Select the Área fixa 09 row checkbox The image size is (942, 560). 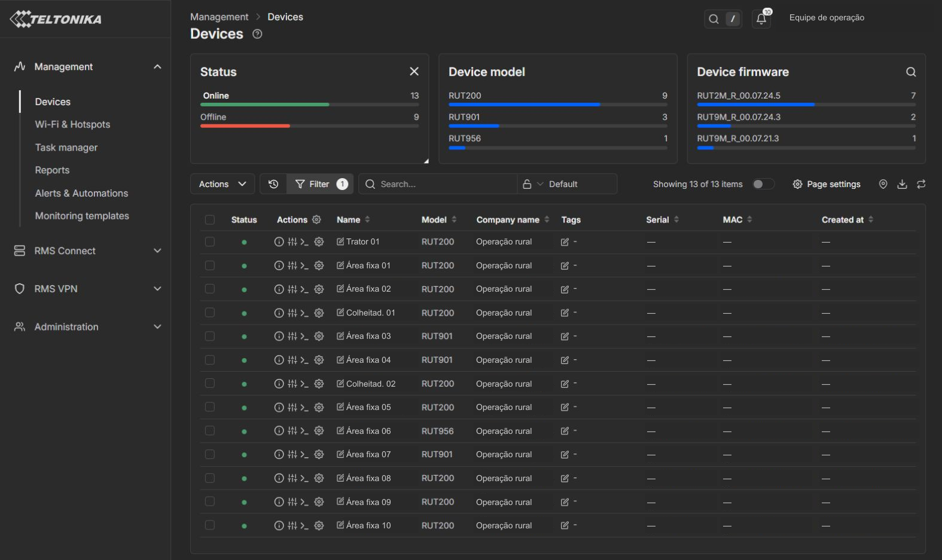[x=210, y=501]
